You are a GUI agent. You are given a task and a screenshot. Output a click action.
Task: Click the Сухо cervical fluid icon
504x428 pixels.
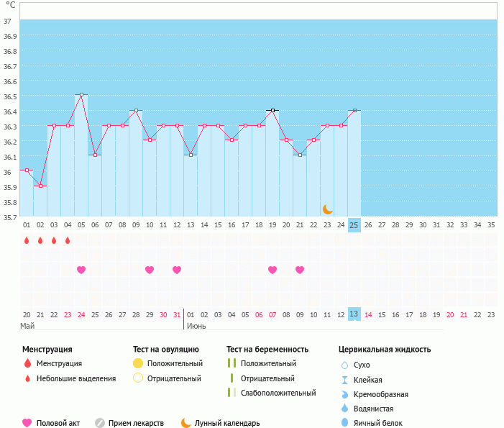[x=345, y=365]
